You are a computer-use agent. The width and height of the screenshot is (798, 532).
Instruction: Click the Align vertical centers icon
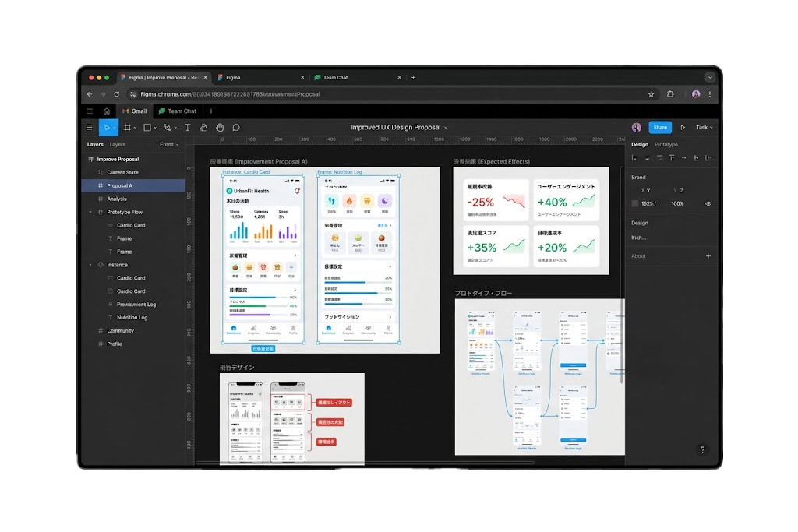(684, 158)
